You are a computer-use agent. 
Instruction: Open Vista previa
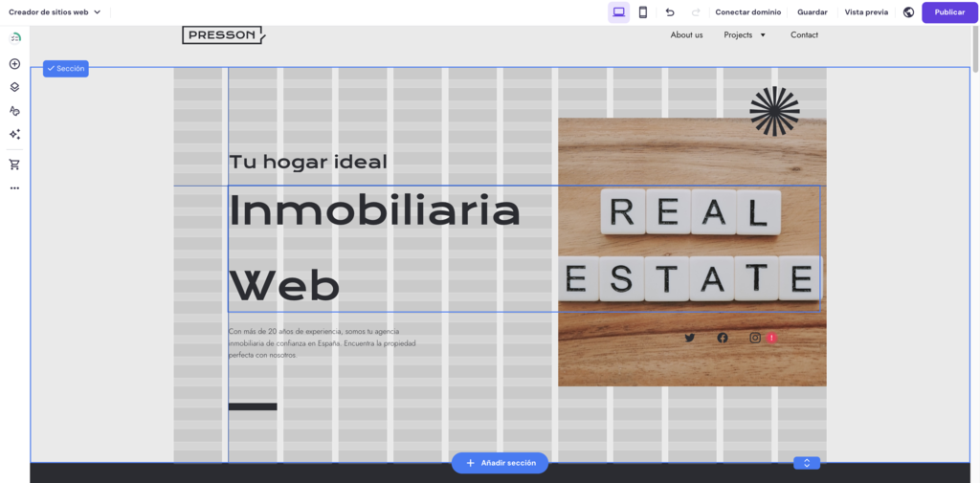click(865, 11)
